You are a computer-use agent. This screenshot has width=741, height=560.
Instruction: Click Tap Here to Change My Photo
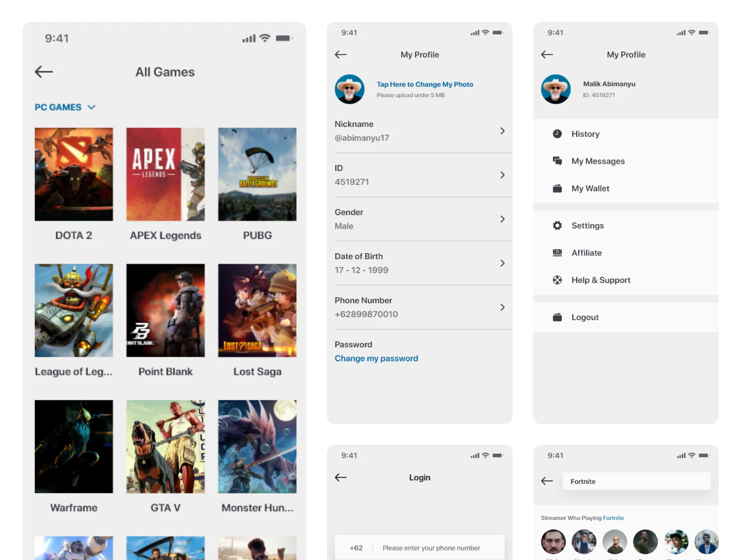425,84
